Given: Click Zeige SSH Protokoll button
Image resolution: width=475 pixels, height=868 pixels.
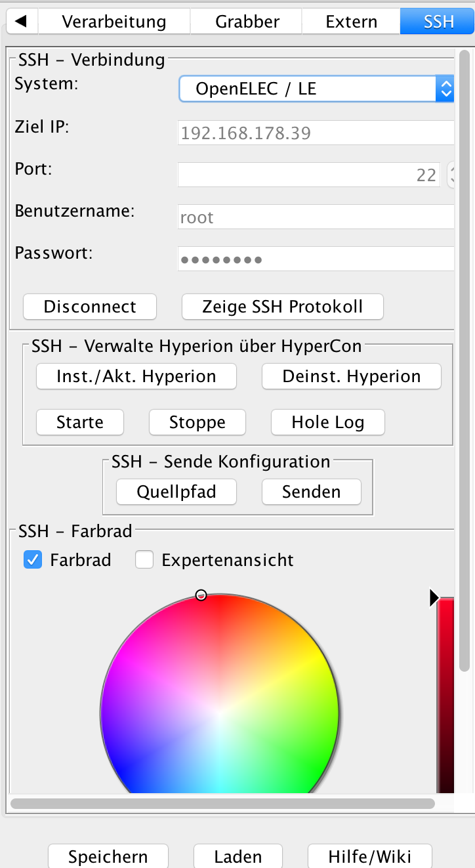Looking at the screenshot, I should [282, 307].
